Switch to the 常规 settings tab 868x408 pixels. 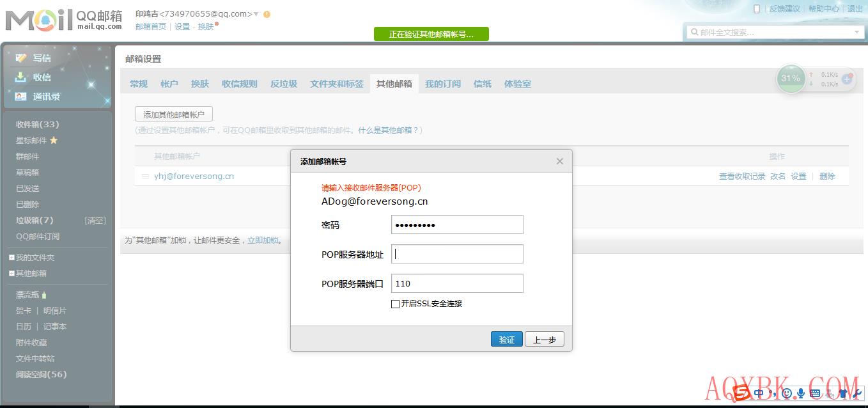point(139,84)
